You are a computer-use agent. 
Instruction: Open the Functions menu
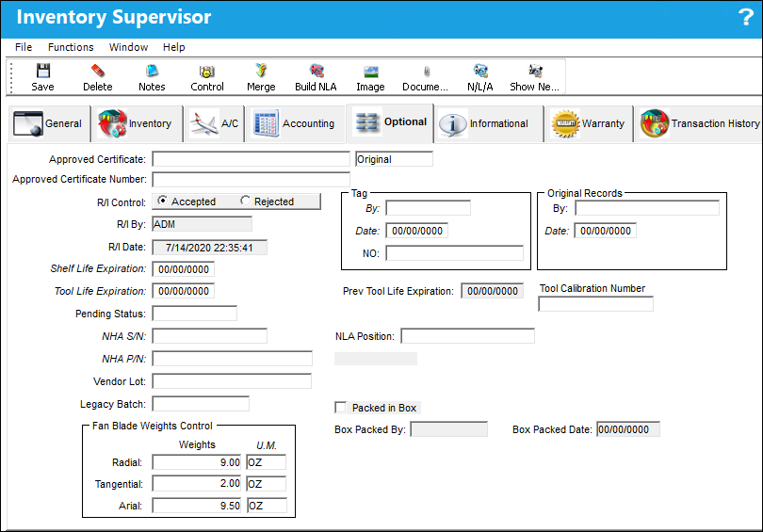pyautogui.click(x=71, y=47)
